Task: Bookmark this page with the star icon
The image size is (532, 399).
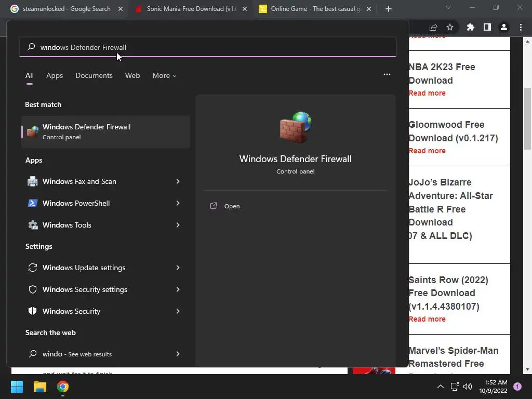Action: click(450, 27)
